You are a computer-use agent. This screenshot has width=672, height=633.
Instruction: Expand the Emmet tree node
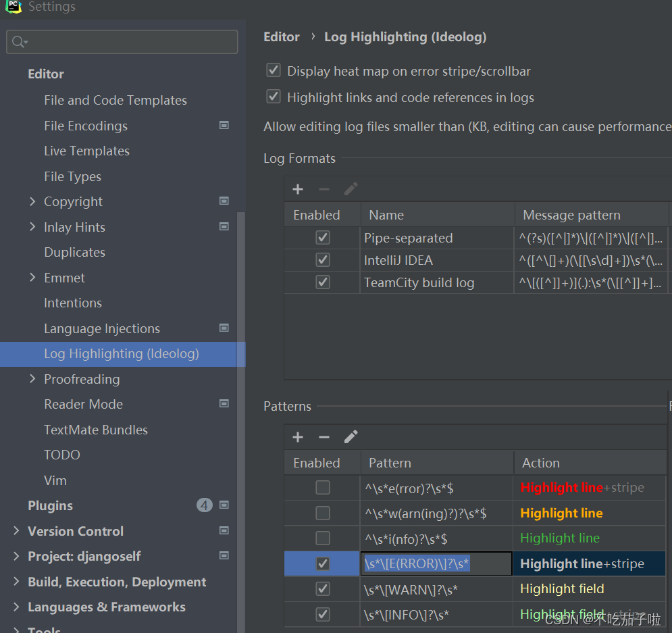(x=32, y=277)
